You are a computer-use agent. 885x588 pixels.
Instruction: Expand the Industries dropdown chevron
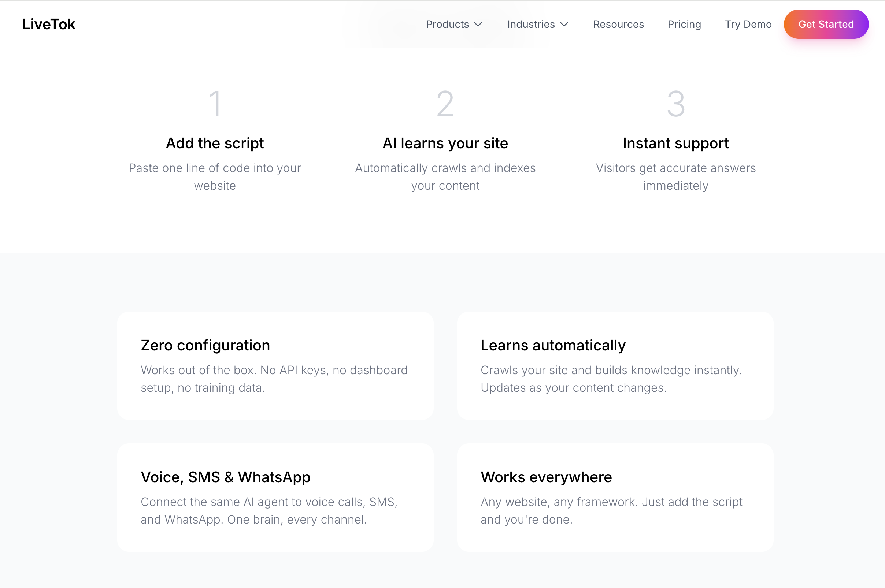point(564,25)
